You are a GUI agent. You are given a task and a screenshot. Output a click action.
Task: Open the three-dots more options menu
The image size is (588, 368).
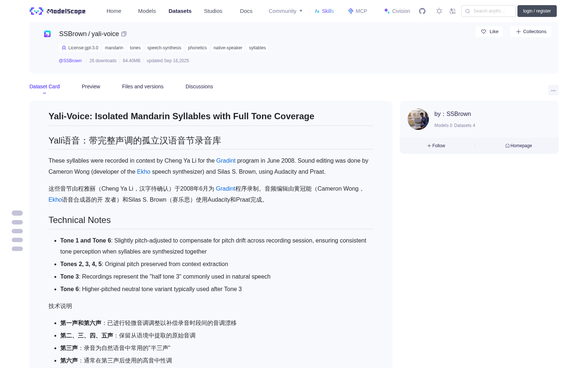click(x=553, y=90)
